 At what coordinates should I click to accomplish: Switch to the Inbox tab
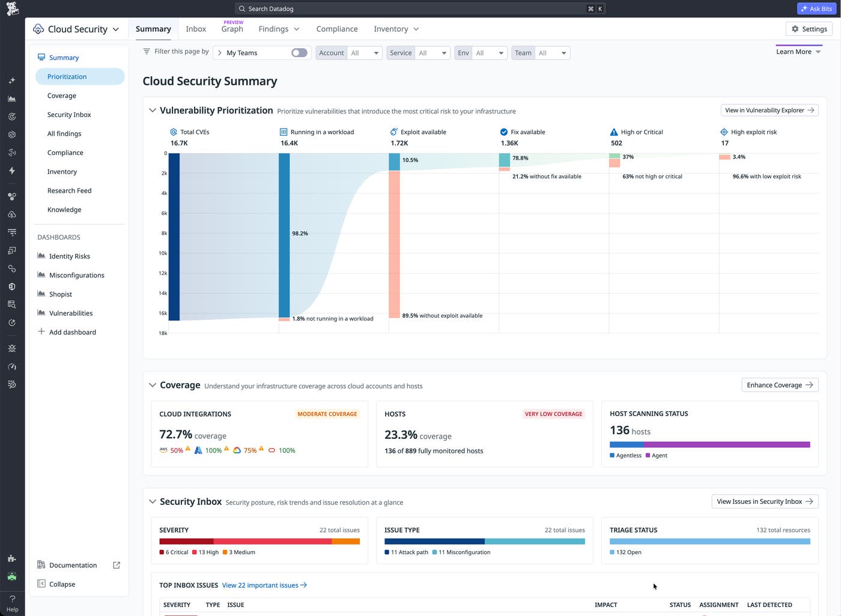click(196, 29)
